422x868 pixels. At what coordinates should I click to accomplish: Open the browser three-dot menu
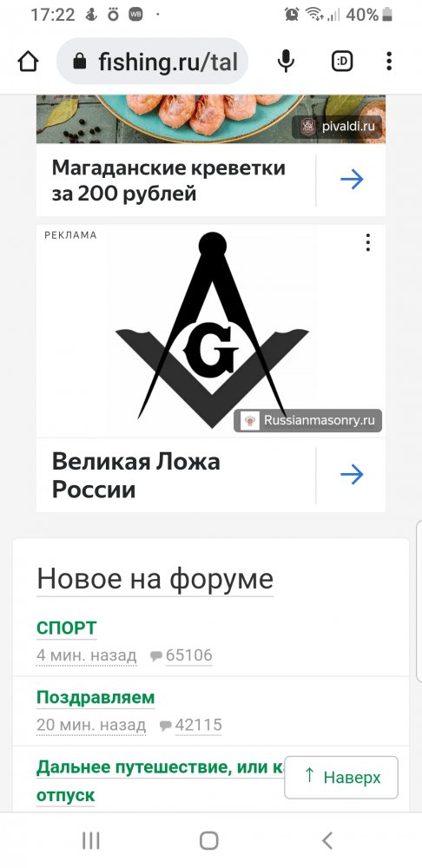(x=389, y=62)
